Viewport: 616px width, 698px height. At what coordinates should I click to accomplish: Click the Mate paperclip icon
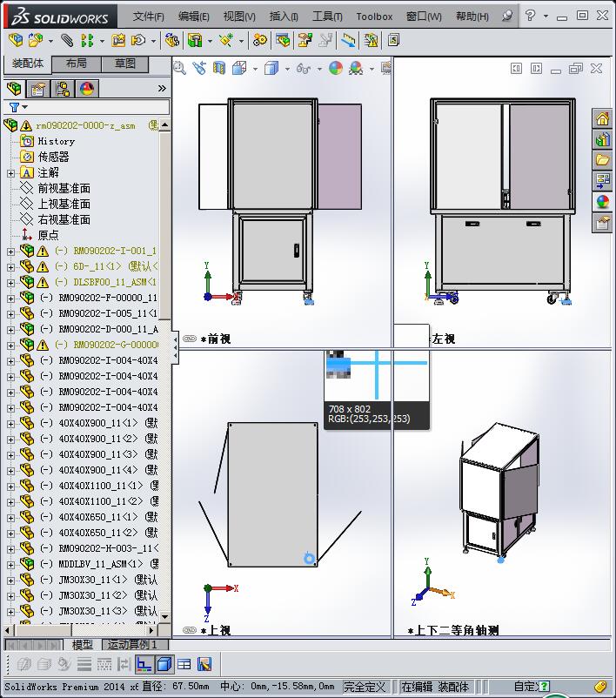[67, 41]
